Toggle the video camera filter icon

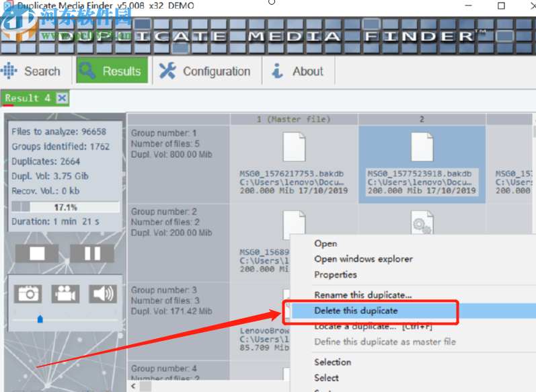point(65,294)
